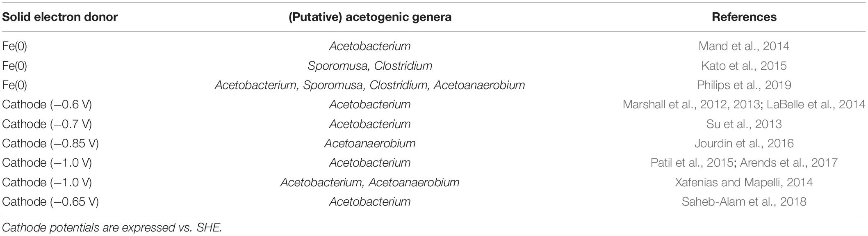Click the Cathode (−0.7 V) cell

click(x=47, y=124)
